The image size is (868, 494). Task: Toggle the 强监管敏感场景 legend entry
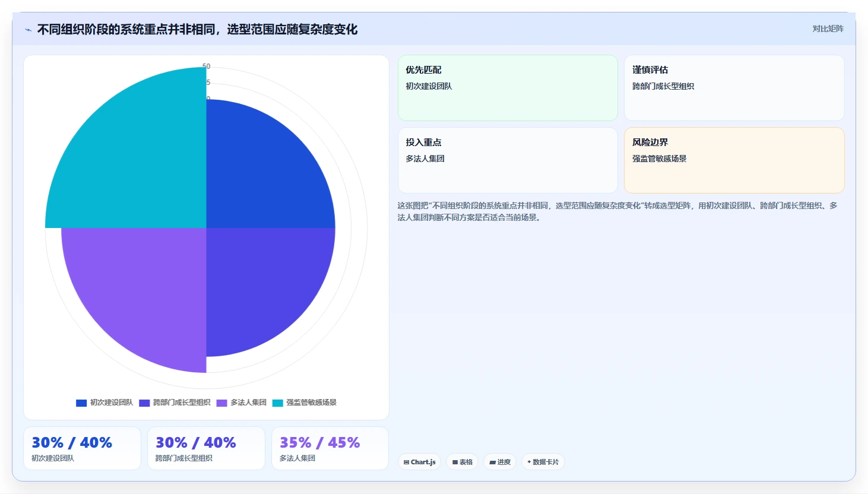tap(304, 403)
